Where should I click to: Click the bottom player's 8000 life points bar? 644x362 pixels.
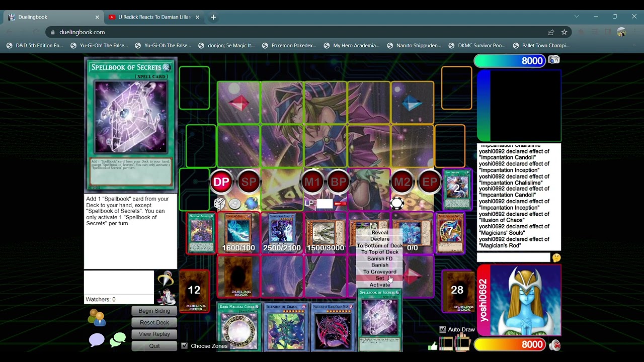(510, 344)
